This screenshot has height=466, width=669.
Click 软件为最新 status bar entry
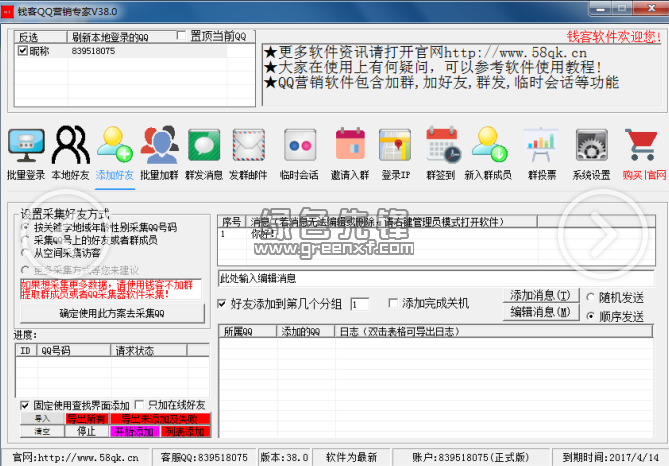tap(352, 457)
